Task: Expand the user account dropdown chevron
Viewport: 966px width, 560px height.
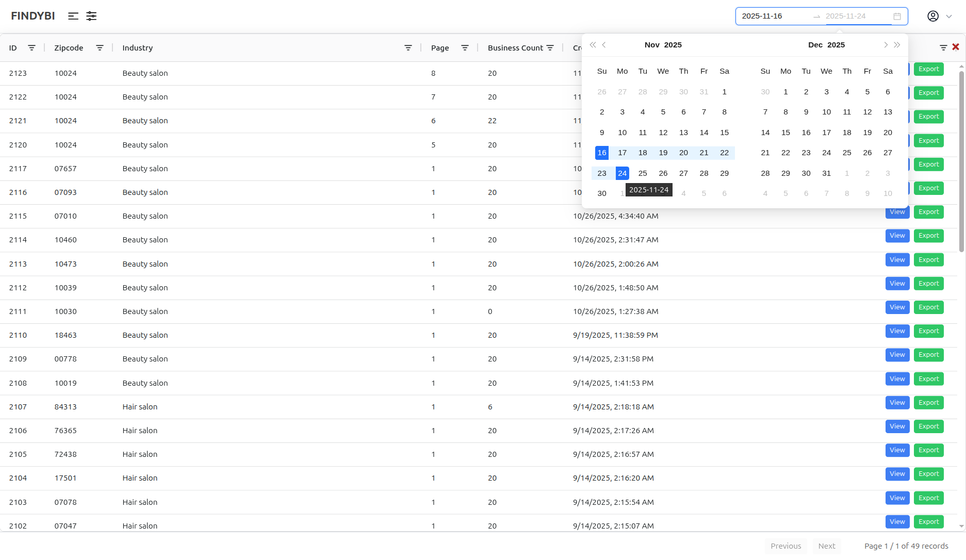Action: [x=949, y=17]
